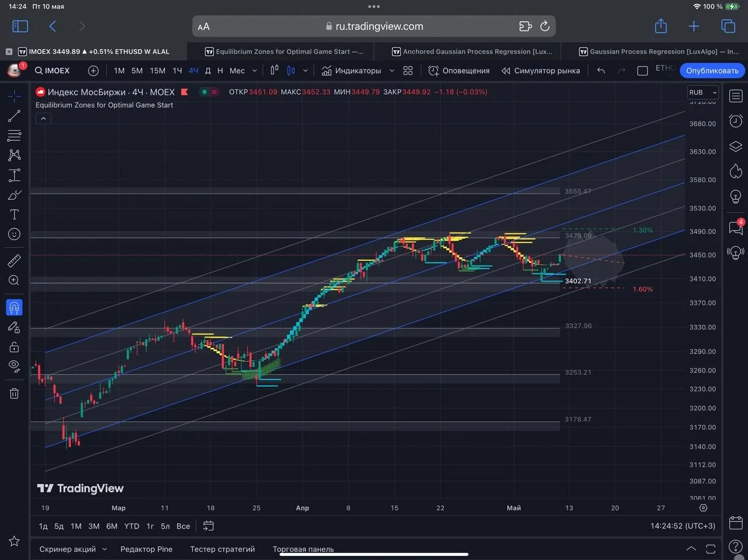Add symbol to compare with plus icon
The width and height of the screenshot is (748, 560).
pos(93,71)
